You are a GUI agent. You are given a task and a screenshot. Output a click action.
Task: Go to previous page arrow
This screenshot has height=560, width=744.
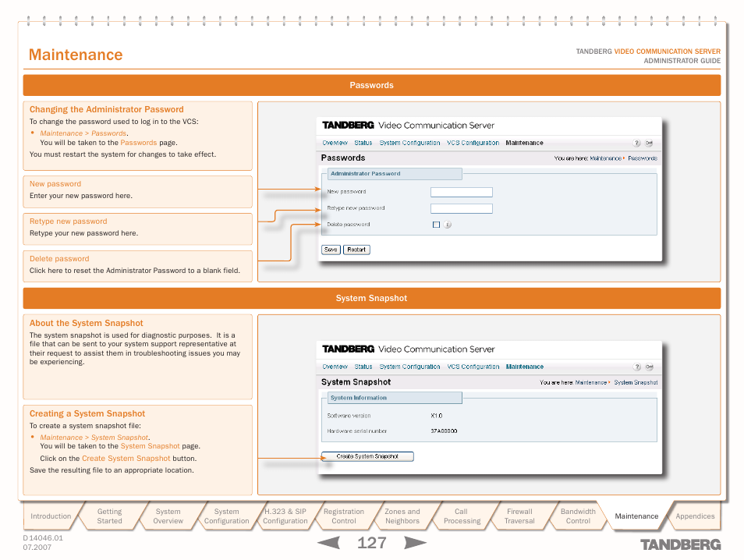tap(328, 542)
